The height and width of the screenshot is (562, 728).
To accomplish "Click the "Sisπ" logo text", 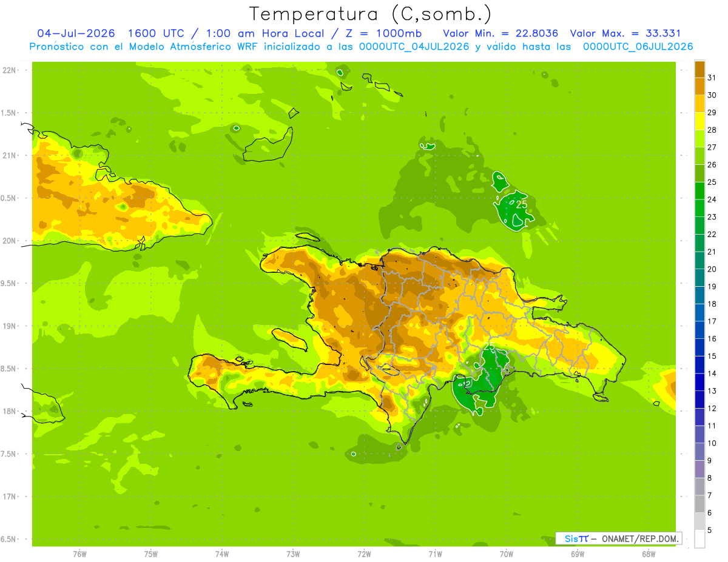I will tap(576, 538).
